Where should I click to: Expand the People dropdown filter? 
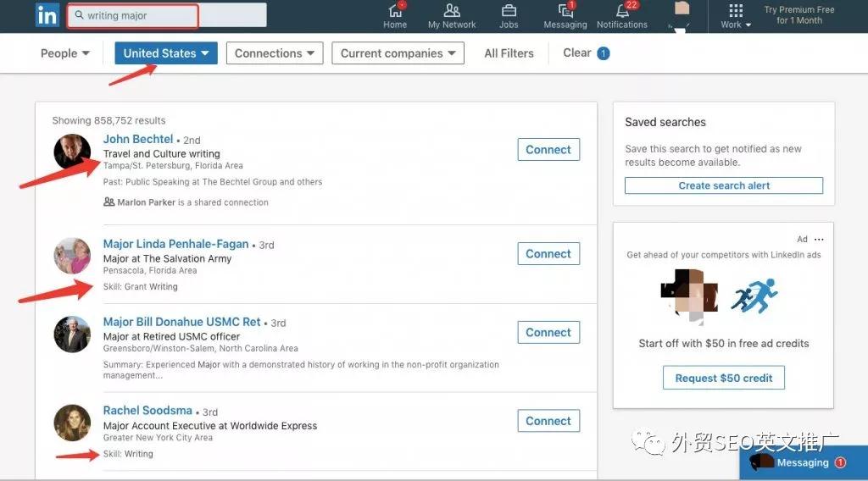point(64,53)
